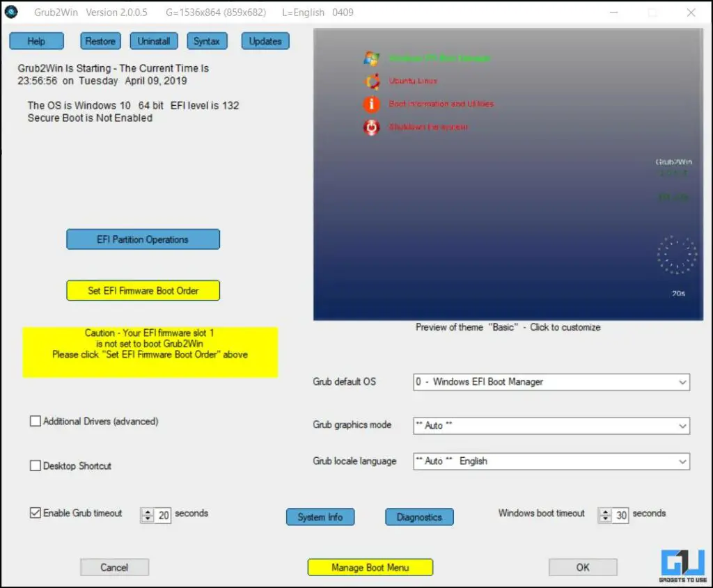Check for Updates
Screen dimensions: 713x588
(x=265, y=41)
